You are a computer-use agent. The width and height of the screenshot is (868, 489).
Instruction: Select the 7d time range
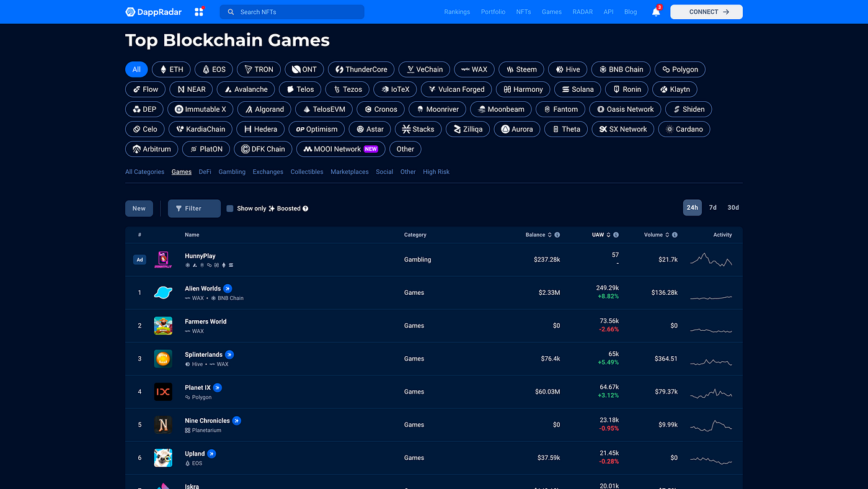click(713, 207)
